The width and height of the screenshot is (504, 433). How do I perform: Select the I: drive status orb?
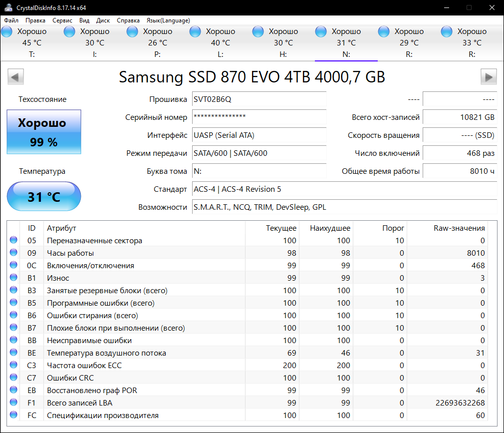(70, 32)
